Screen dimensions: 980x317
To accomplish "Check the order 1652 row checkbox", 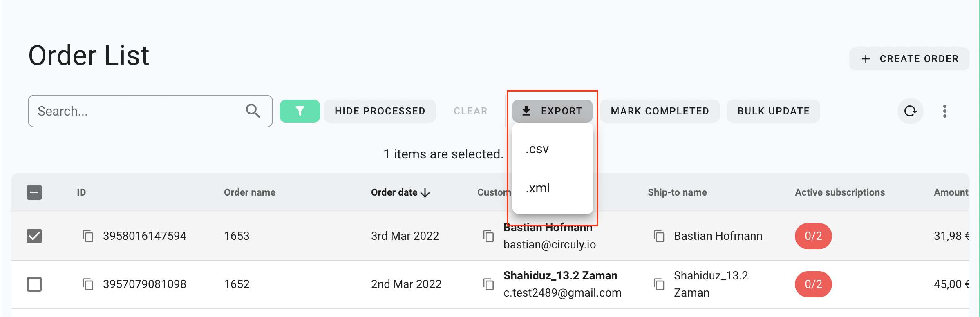I will [x=34, y=284].
